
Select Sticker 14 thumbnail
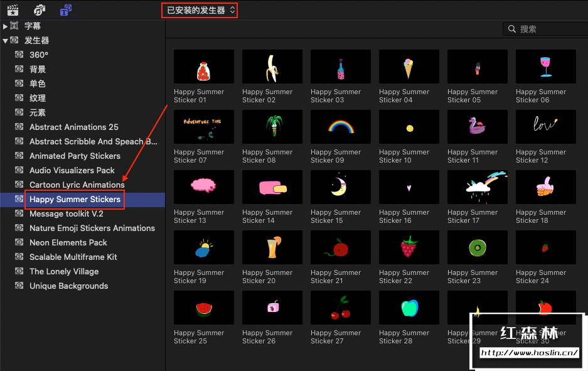click(272, 187)
